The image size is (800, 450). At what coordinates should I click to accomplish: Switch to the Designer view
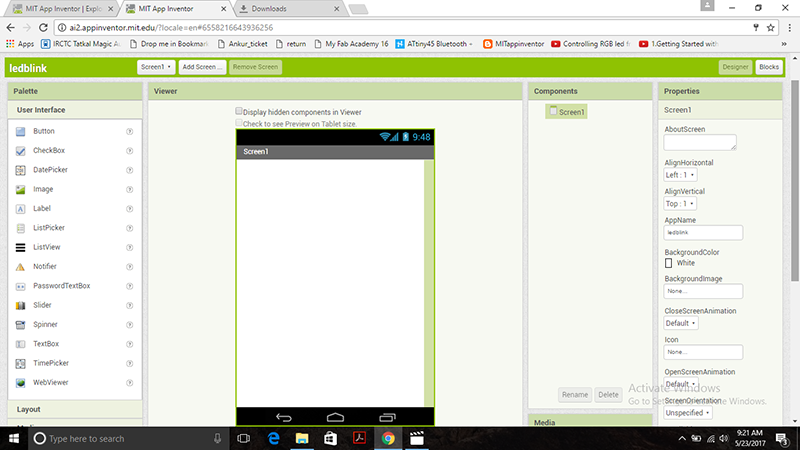pyautogui.click(x=735, y=67)
